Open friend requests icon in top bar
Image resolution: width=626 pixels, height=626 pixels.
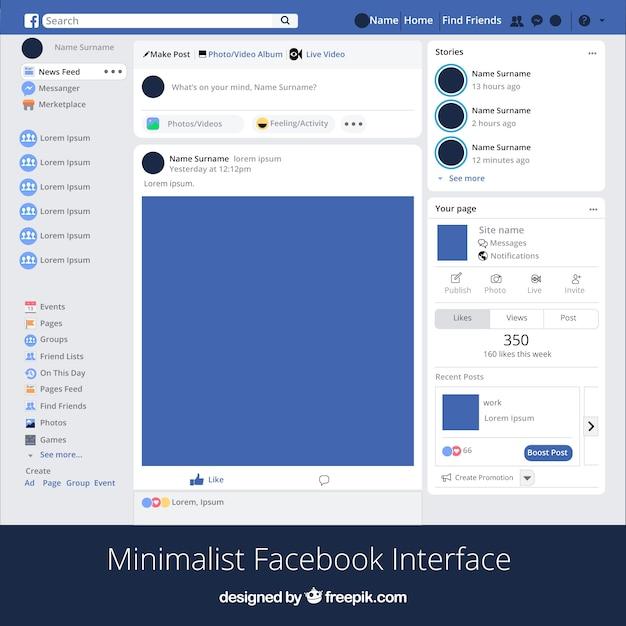pos(516,20)
